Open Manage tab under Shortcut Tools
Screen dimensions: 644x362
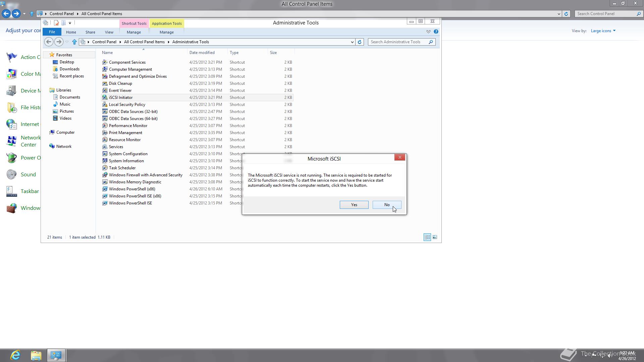pos(134,32)
